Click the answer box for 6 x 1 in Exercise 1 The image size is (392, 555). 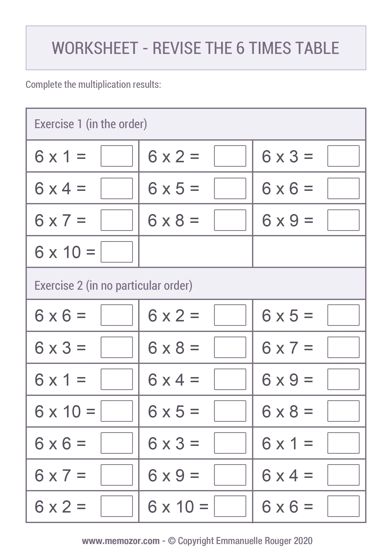click(117, 156)
